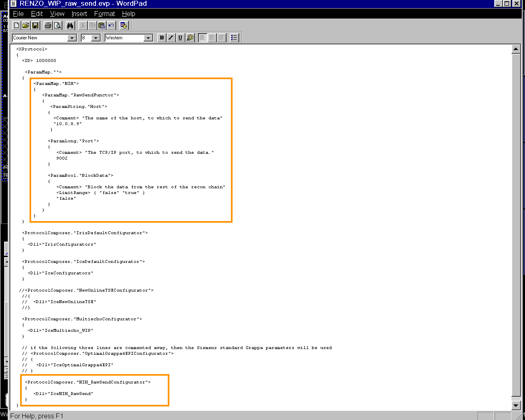
Task: Toggle Bold formatting
Action: point(162,38)
